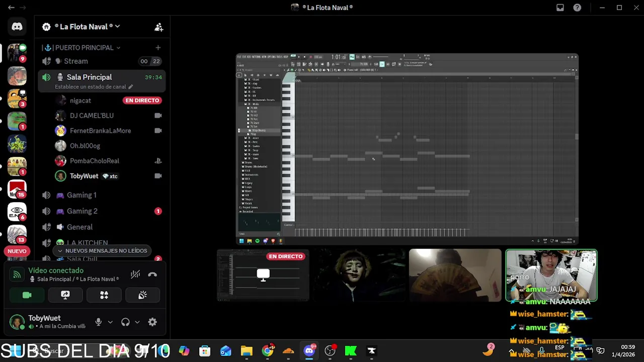Start an activity button

(x=104, y=295)
